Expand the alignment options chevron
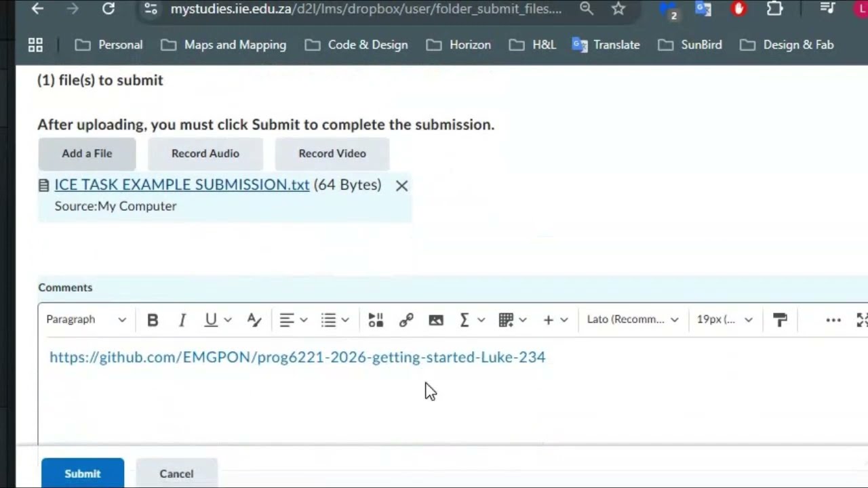Viewport: 868px width, 488px height. [304, 320]
